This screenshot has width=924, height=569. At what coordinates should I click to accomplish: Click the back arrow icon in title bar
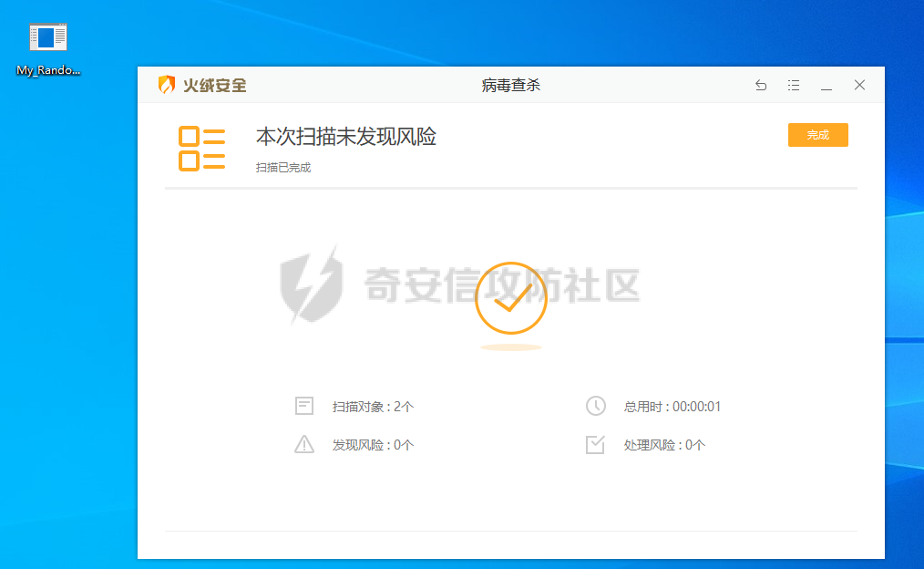tap(761, 86)
